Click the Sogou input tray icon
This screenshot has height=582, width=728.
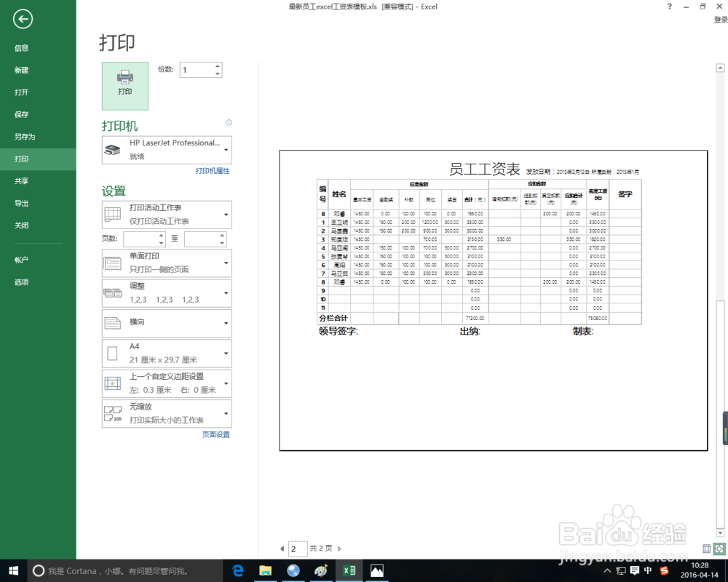(x=665, y=570)
